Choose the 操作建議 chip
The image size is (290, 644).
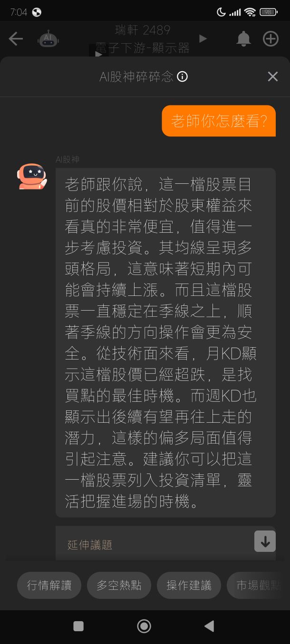pyautogui.click(x=189, y=585)
